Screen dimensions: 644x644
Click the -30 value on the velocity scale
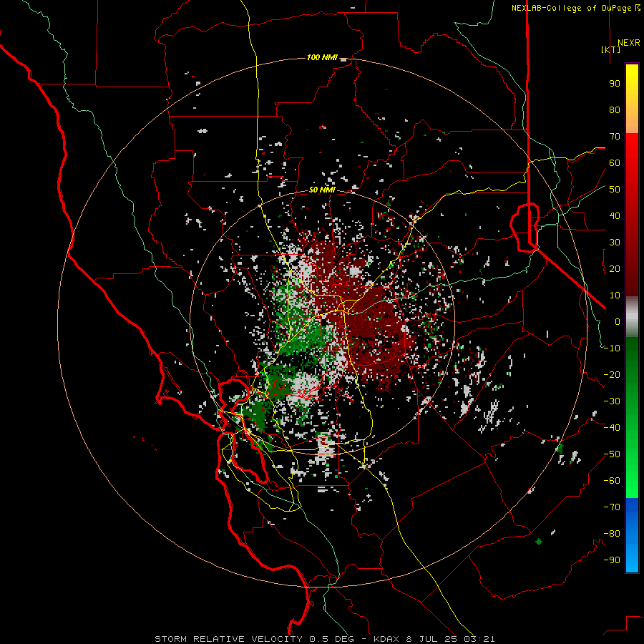[612, 401]
